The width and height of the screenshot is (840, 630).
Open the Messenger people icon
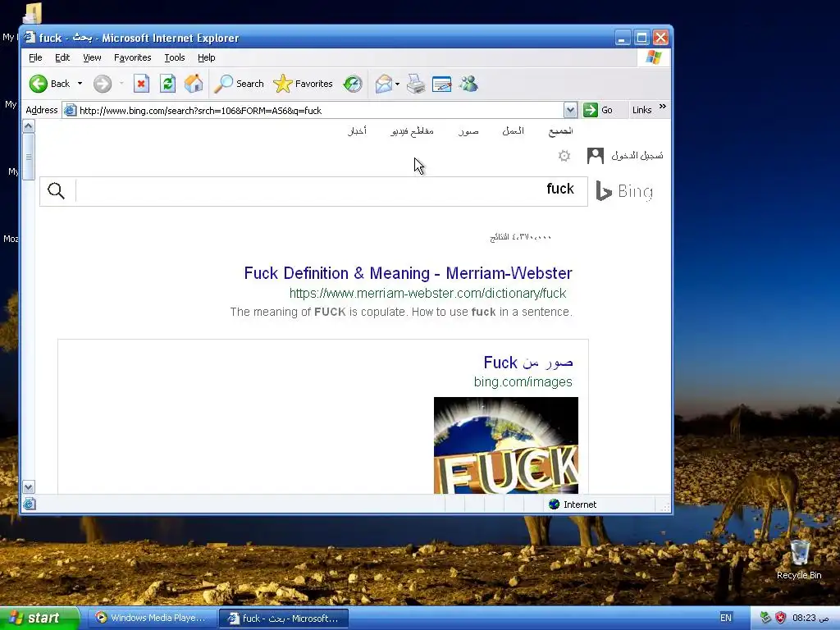click(x=468, y=84)
